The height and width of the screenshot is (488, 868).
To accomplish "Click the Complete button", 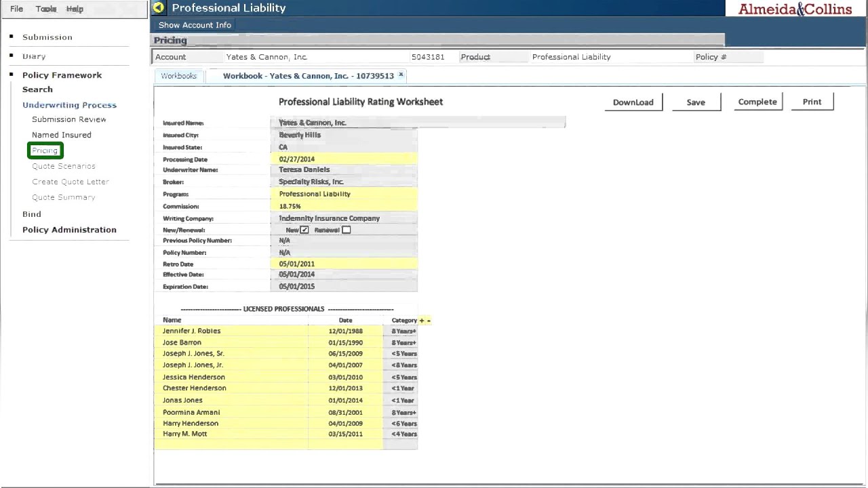I will coord(757,102).
